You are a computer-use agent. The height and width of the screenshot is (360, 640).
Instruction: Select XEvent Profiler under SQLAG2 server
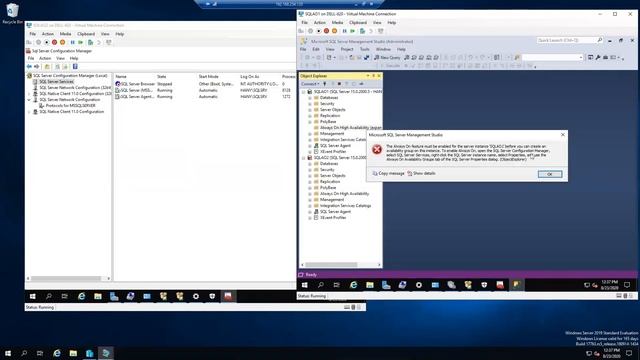pos(333,218)
